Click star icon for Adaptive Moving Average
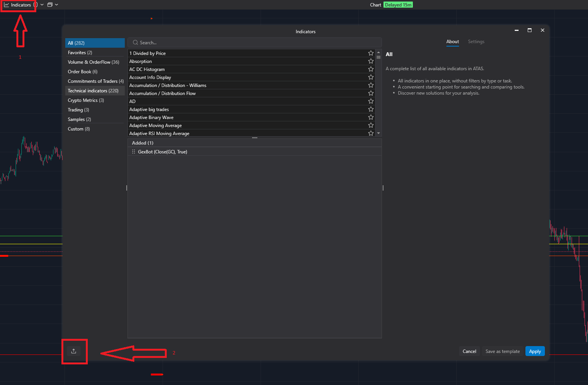This screenshot has height=385, width=588. pos(371,125)
